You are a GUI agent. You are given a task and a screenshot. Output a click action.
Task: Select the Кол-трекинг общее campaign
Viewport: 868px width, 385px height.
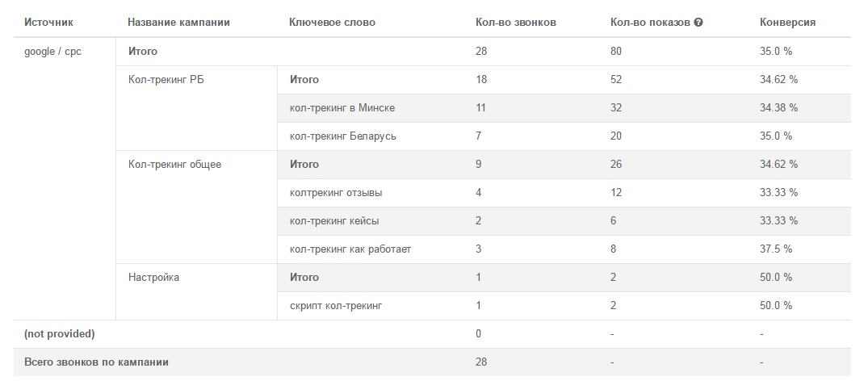click(x=174, y=165)
